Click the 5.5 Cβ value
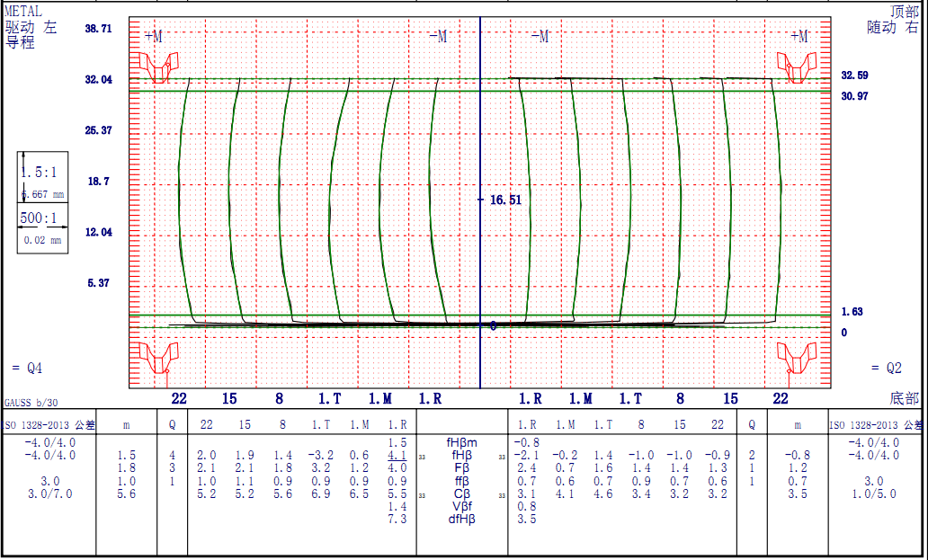The width and height of the screenshot is (928, 560). click(x=397, y=493)
